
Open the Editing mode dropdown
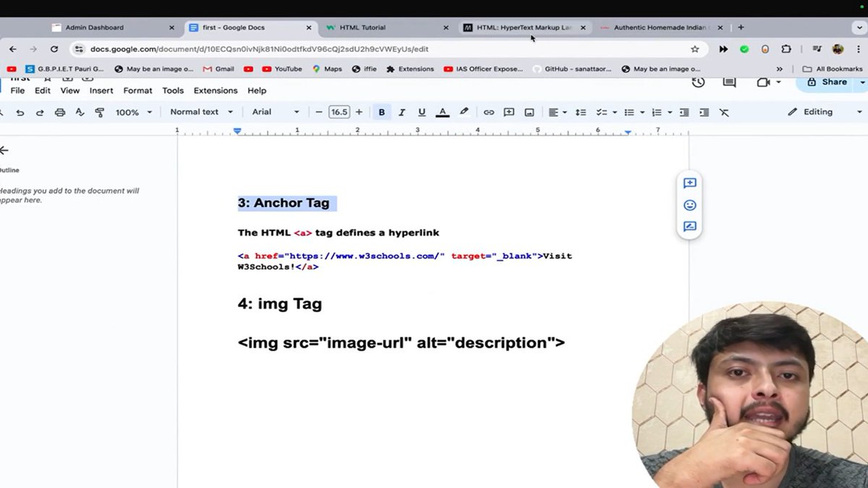825,112
